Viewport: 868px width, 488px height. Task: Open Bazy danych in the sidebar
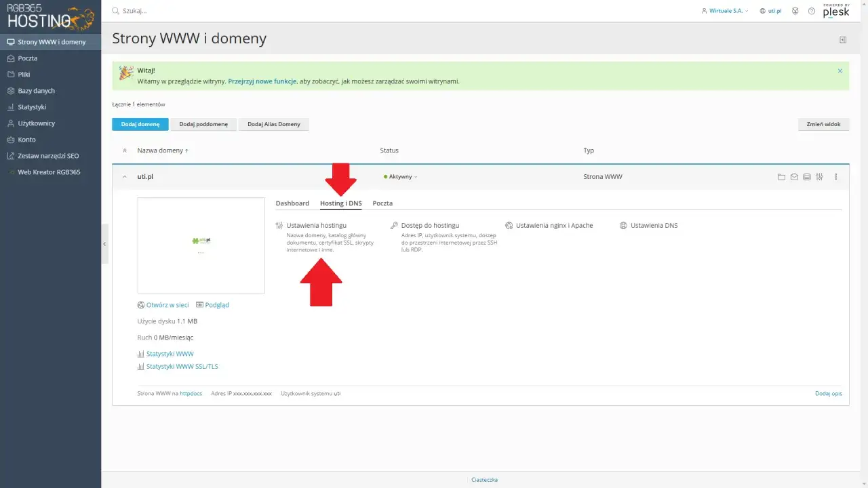point(50,91)
